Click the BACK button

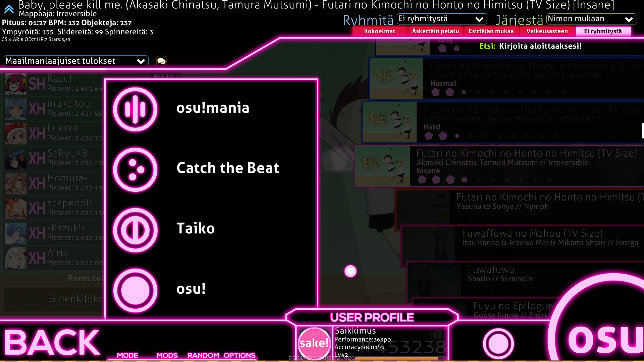52,342
